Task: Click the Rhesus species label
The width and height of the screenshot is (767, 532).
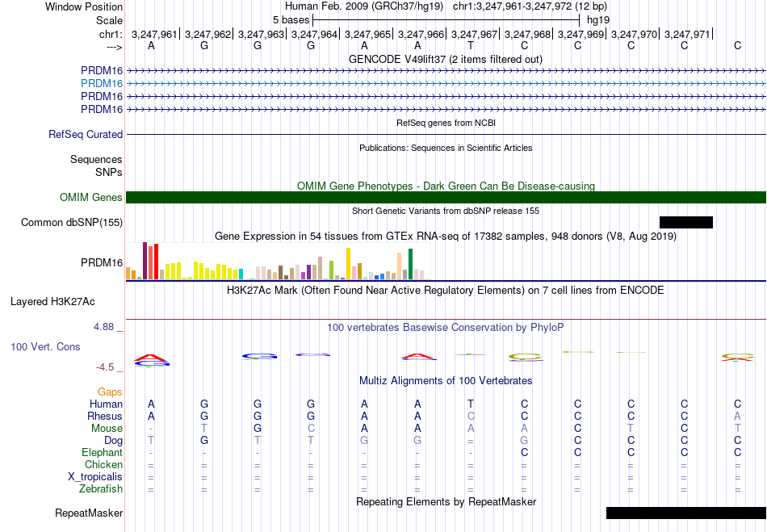Action: tap(105, 416)
